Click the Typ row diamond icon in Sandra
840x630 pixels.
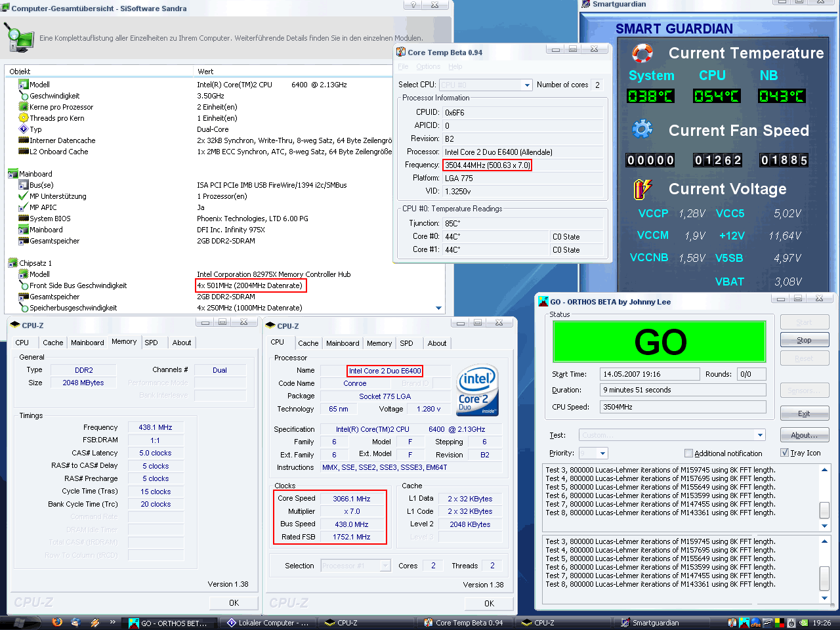[x=24, y=129]
